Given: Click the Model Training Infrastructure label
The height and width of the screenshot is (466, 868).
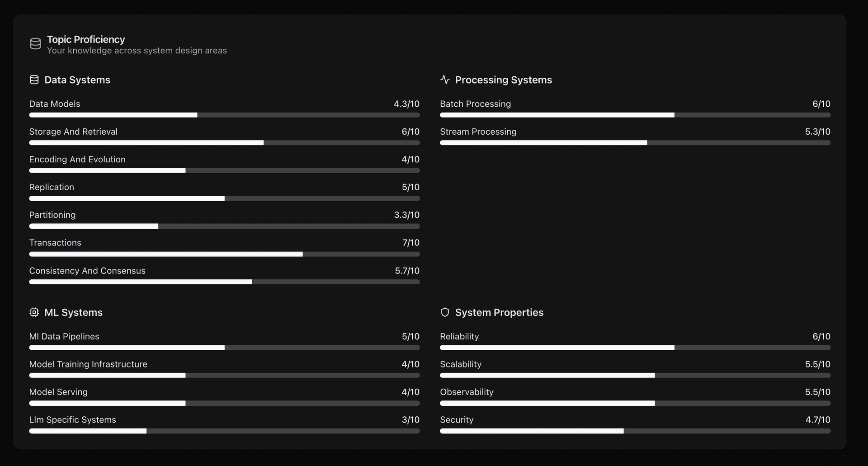Looking at the screenshot, I should [x=88, y=364].
